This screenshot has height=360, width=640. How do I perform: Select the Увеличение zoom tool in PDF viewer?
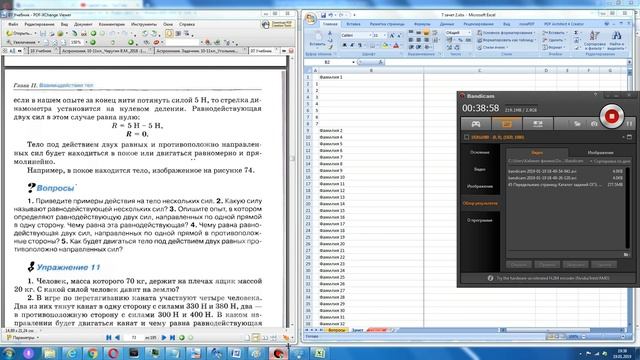(22, 42)
